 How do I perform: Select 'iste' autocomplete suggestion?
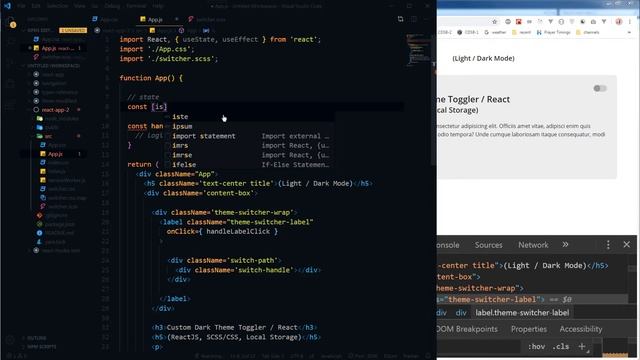[249, 117]
